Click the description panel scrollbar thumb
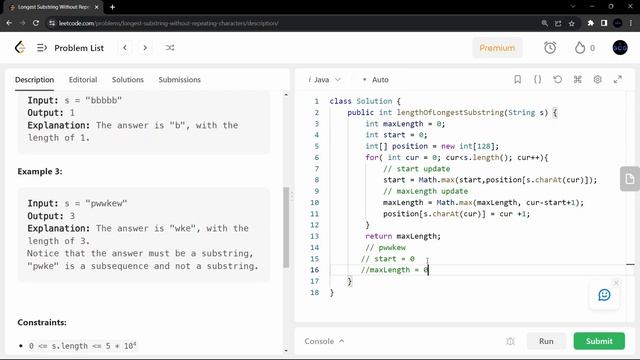640x360 pixels. 286,227
